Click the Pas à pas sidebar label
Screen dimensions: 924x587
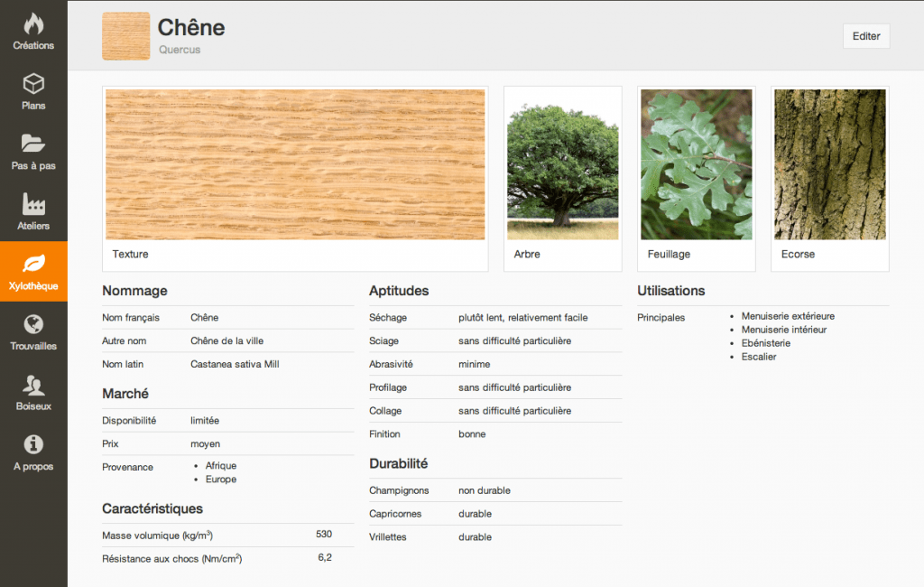coord(33,166)
